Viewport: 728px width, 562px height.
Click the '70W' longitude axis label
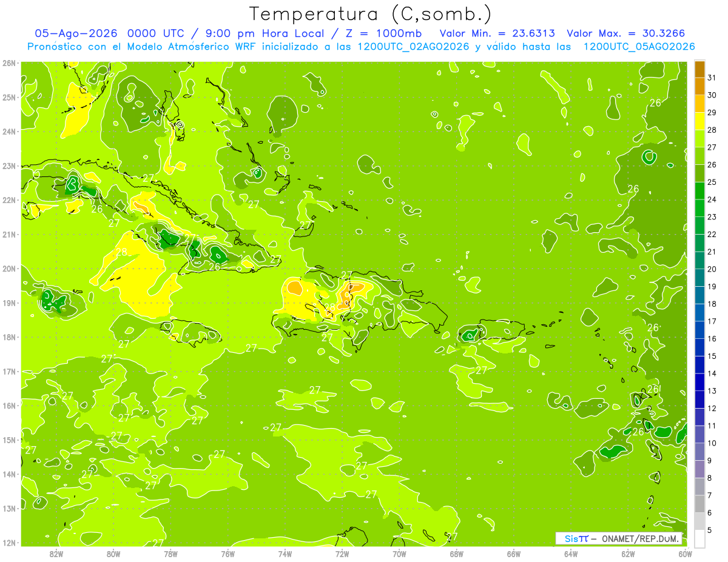[399, 554]
